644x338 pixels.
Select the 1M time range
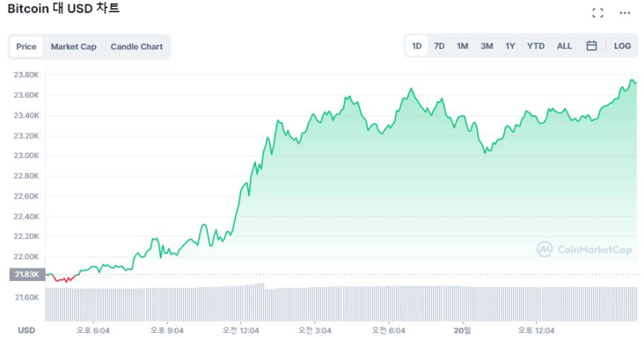pos(463,46)
